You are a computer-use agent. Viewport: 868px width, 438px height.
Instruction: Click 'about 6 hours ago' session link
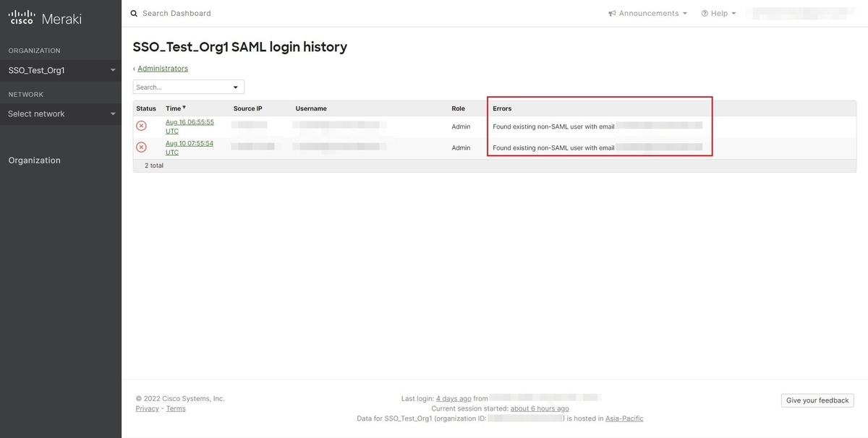click(x=540, y=408)
